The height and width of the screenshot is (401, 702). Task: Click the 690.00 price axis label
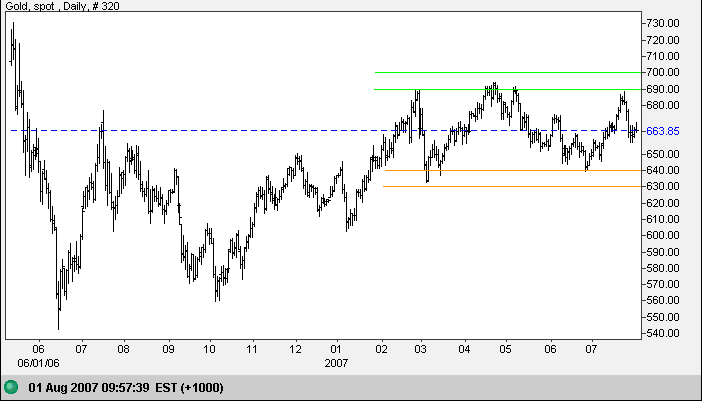coord(663,89)
